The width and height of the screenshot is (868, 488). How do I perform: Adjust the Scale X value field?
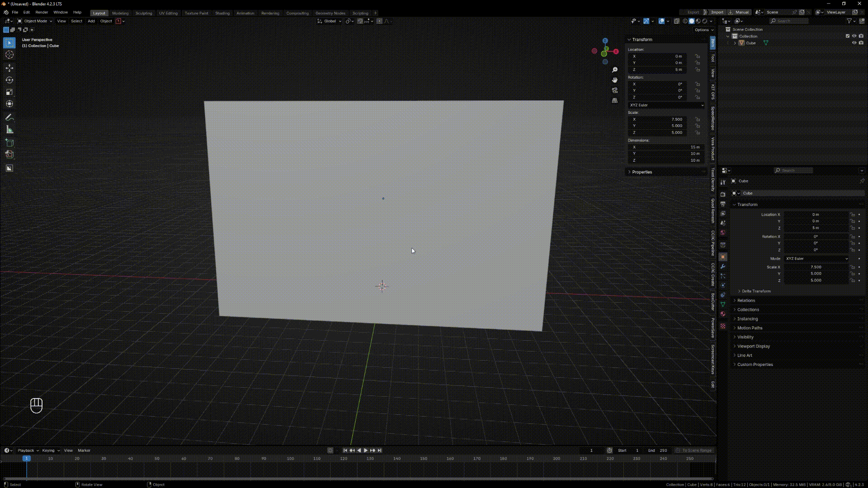pyautogui.click(x=816, y=267)
